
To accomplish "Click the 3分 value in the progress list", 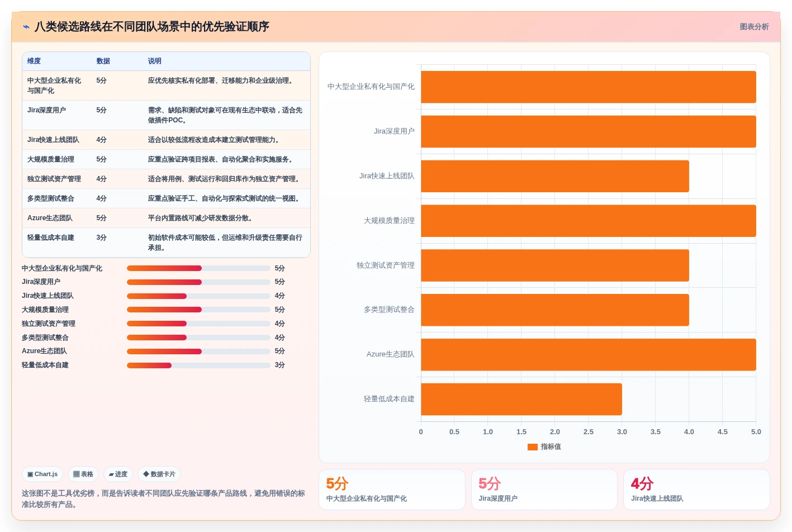I will click(280, 365).
